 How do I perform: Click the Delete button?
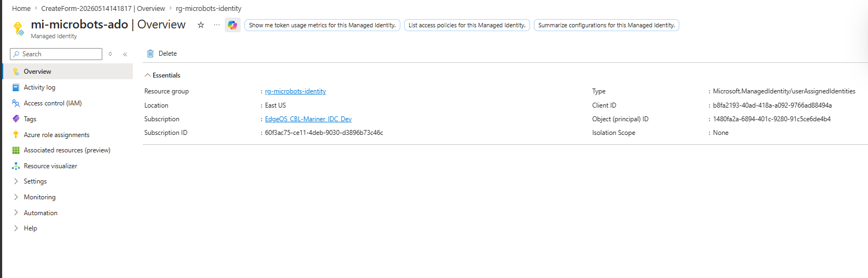pos(162,54)
